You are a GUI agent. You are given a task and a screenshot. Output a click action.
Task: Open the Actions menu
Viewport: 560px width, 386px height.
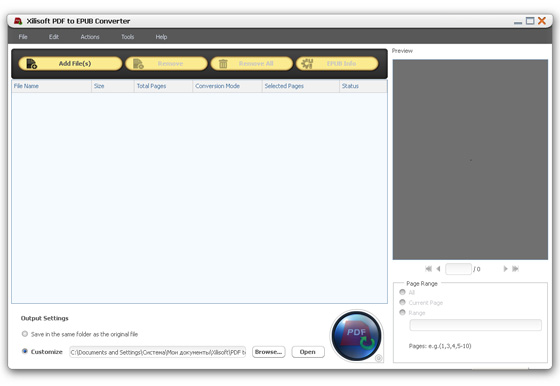pyautogui.click(x=90, y=37)
